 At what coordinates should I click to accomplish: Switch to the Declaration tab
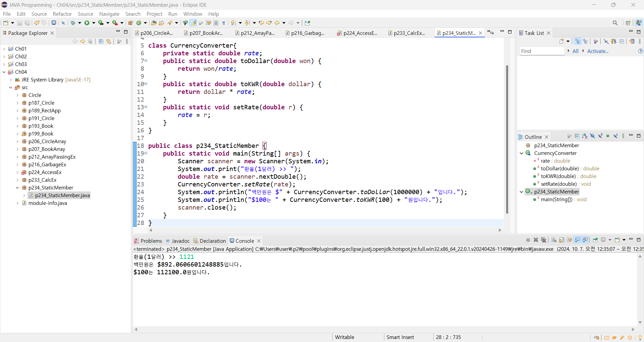(209, 241)
